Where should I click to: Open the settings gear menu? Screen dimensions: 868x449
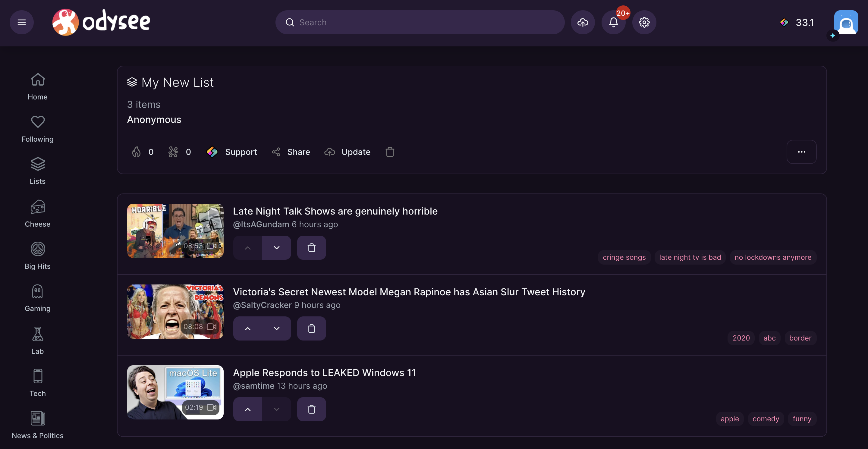pyautogui.click(x=644, y=22)
